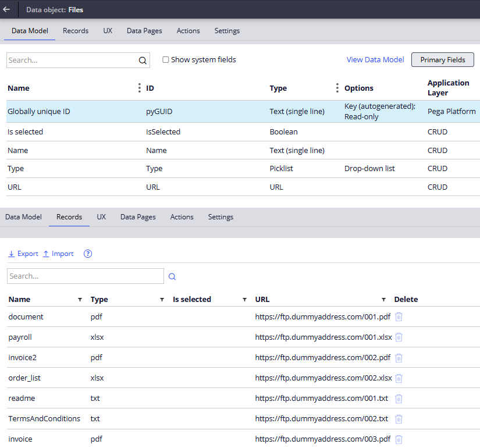Image resolution: width=480 pixels, height=448 pixels.
Task: Click the 001.xlsx URL cell
Action: tap(323, 337)
